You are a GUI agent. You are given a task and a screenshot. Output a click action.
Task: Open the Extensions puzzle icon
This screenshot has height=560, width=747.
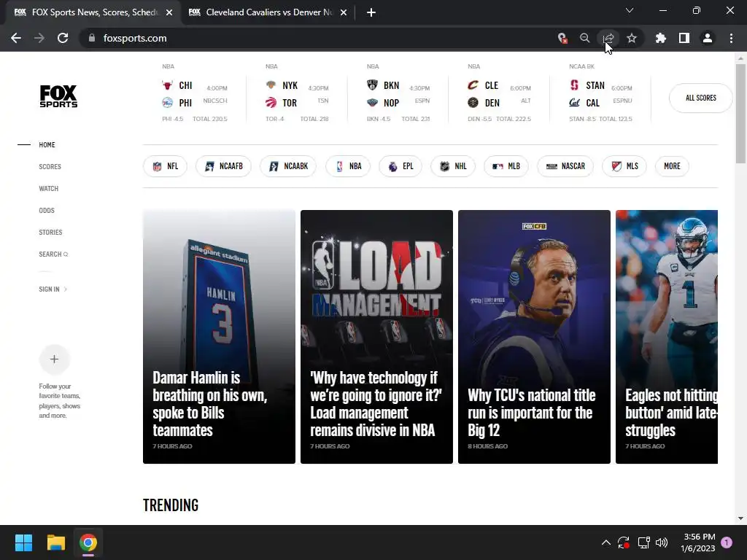coord(661,38)
